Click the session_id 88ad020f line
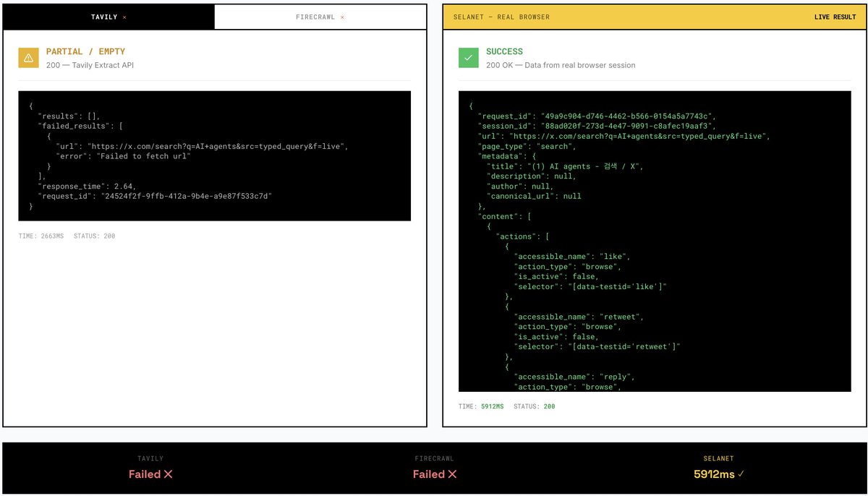 [x=597, y=126]
